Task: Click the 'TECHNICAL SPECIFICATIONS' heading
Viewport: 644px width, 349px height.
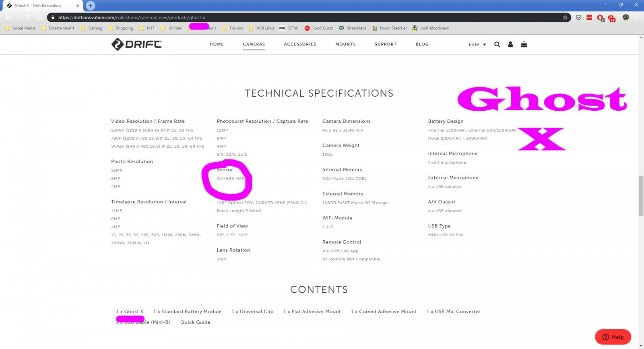Action: pyautogui.click(x=319, y=93)
